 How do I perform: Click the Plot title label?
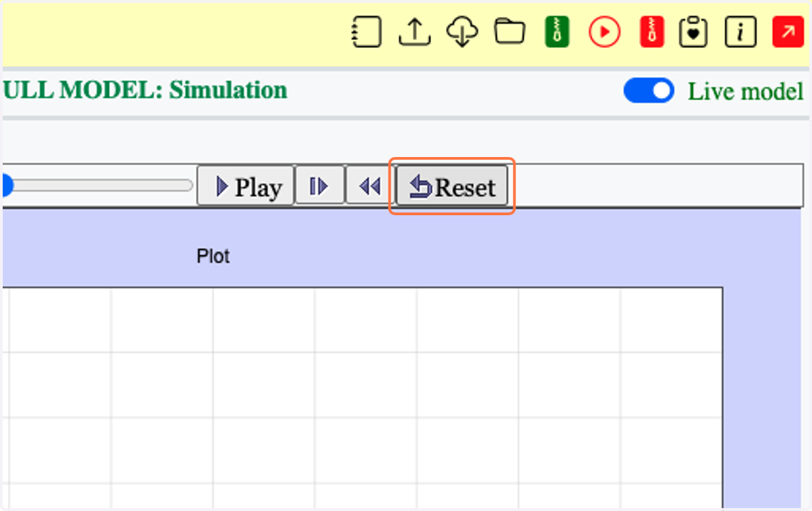[213, 257]
